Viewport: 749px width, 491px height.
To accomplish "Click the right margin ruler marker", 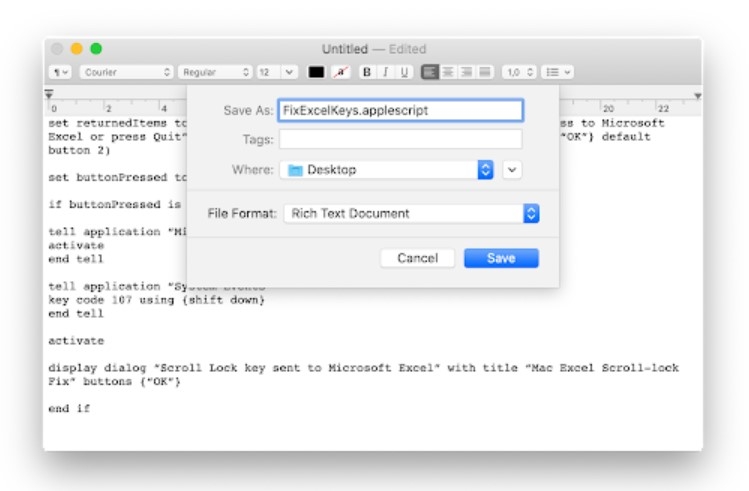I will (697, 96).
